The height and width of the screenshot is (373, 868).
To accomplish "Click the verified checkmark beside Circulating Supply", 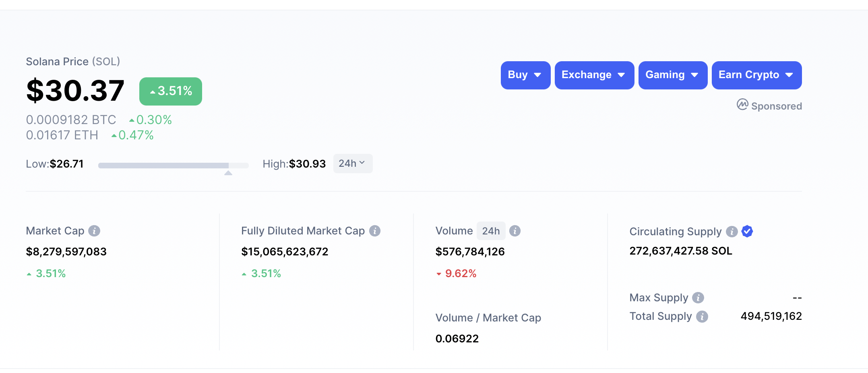I will click(747, 232).
